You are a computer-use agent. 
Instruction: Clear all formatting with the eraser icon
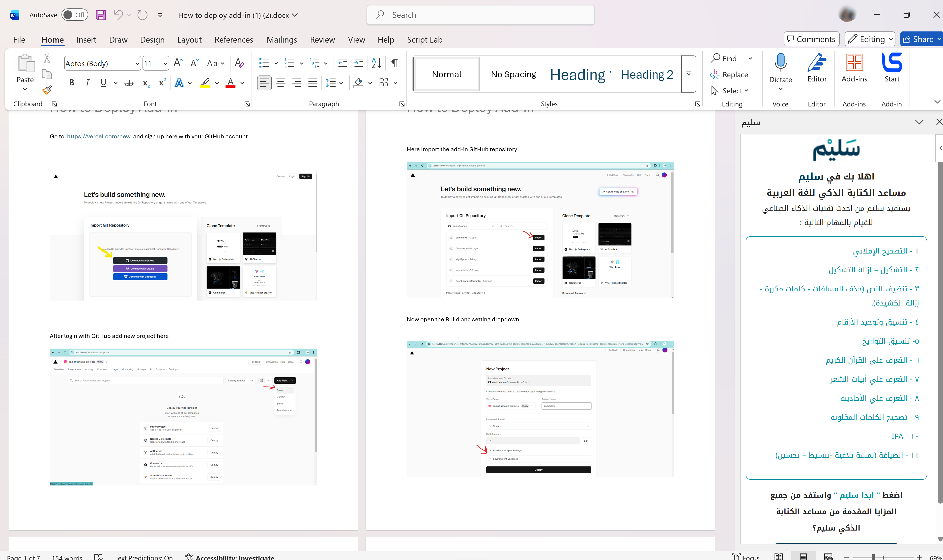point(239,63)
